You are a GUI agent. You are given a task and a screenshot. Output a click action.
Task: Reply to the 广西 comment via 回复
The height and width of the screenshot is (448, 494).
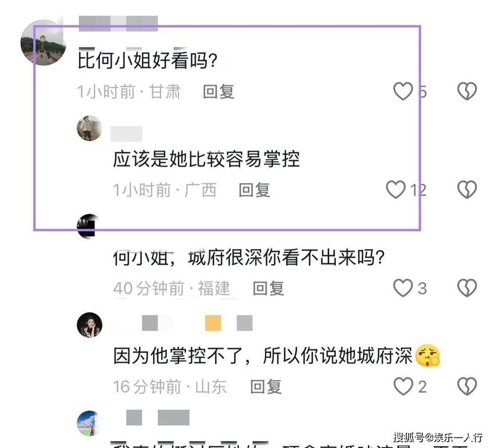[254, 190]
